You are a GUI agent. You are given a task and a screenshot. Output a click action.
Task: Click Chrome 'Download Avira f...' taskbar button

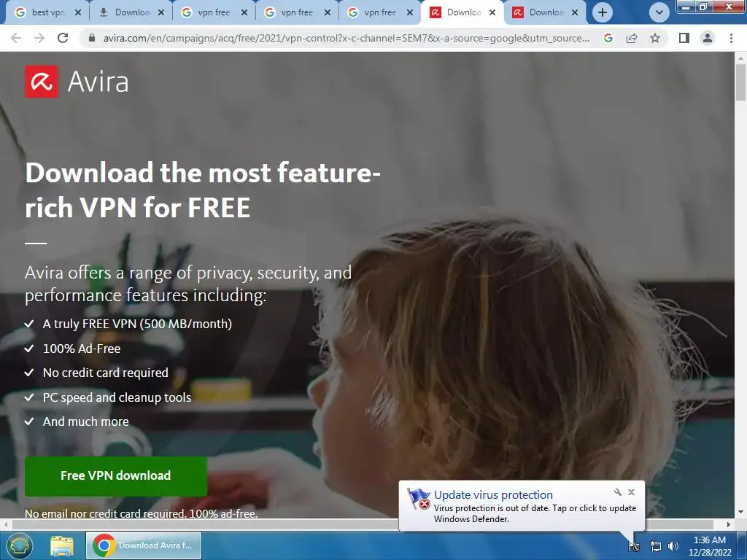pyautogui.click(x=144, y=545)
